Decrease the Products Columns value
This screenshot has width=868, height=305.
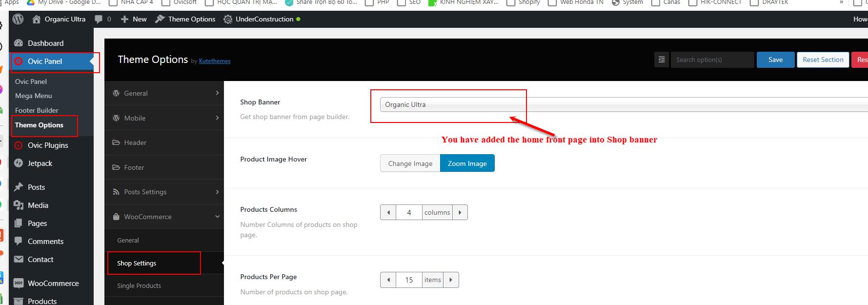(x=388, y=212)
